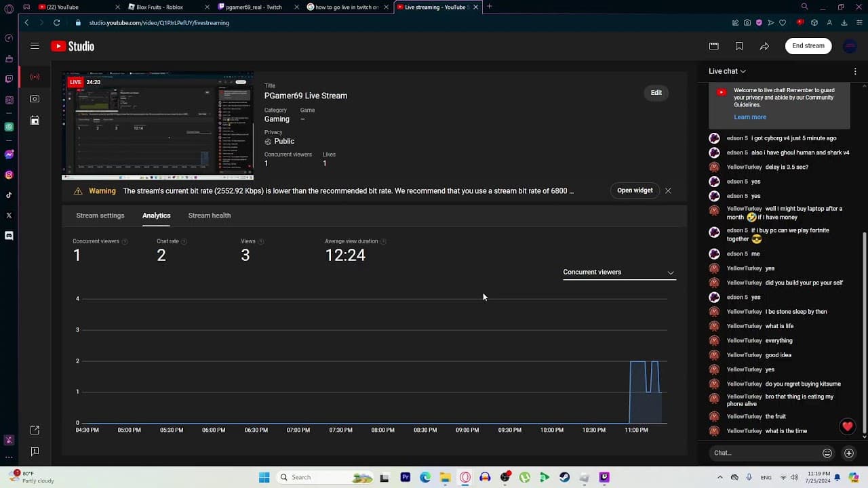
Task: Click the "what is the time" chat message
Action: coord(786,431)
